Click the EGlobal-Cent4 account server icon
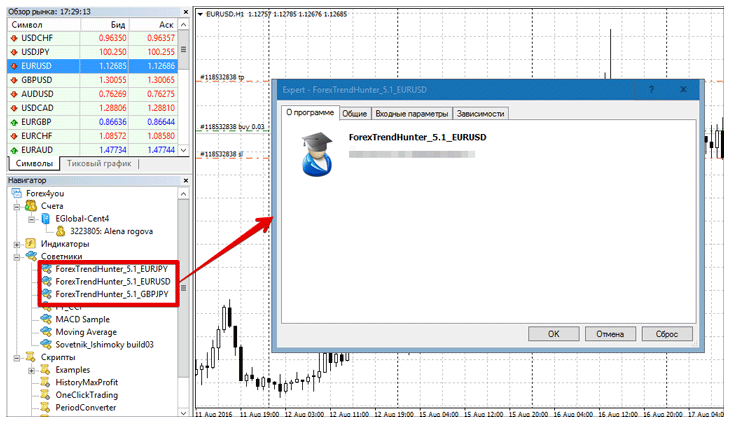The height and width of the screenshot is (422, 729). [46, 218]
